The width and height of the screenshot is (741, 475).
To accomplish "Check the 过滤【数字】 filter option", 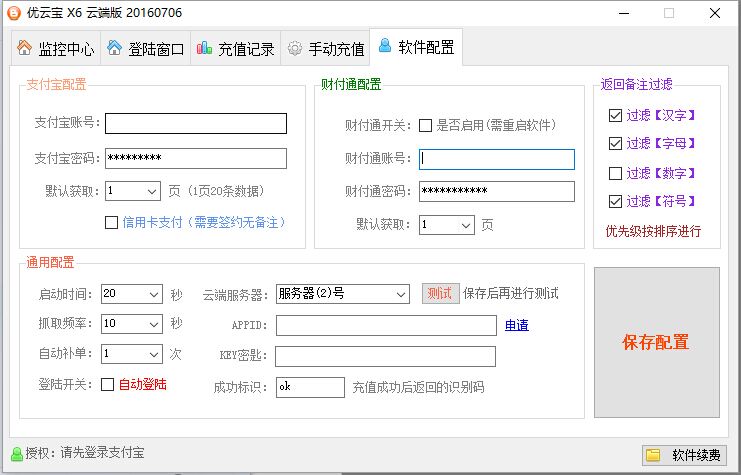I will tap(615, 173).
